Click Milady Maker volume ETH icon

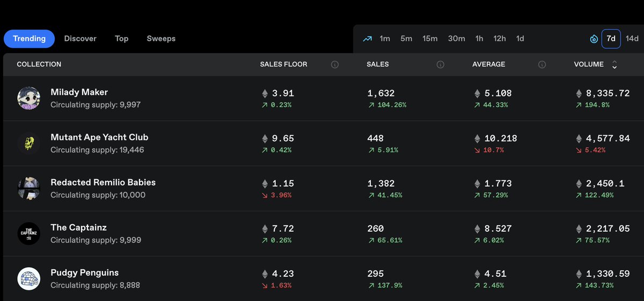point(579,93)
